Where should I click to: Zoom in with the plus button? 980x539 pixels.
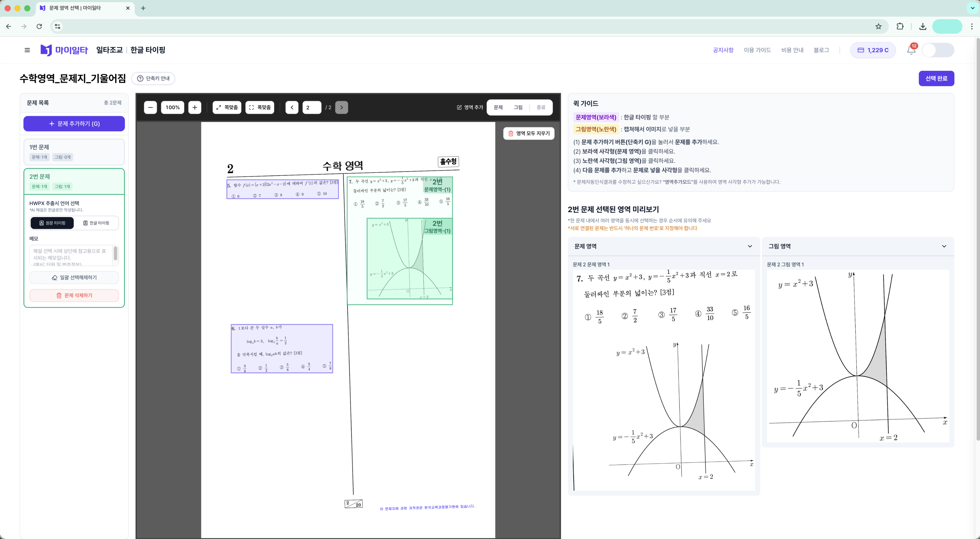195,107
